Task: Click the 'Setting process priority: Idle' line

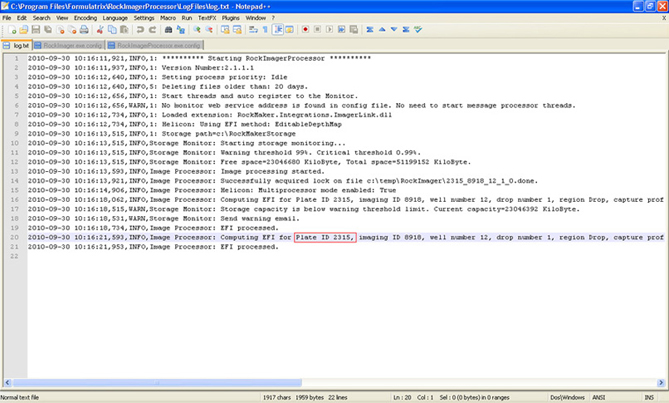Action: pyautogui.click(x=157, y=77)
